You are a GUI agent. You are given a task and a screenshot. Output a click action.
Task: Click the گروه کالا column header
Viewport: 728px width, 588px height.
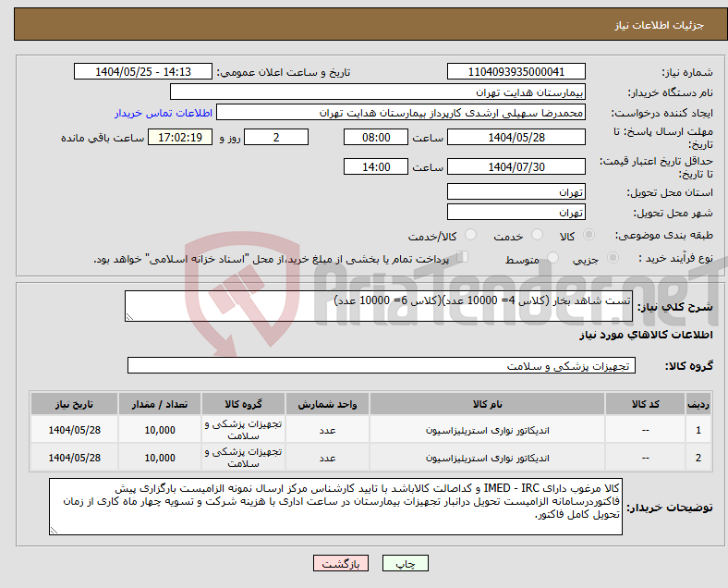point(243,404)
